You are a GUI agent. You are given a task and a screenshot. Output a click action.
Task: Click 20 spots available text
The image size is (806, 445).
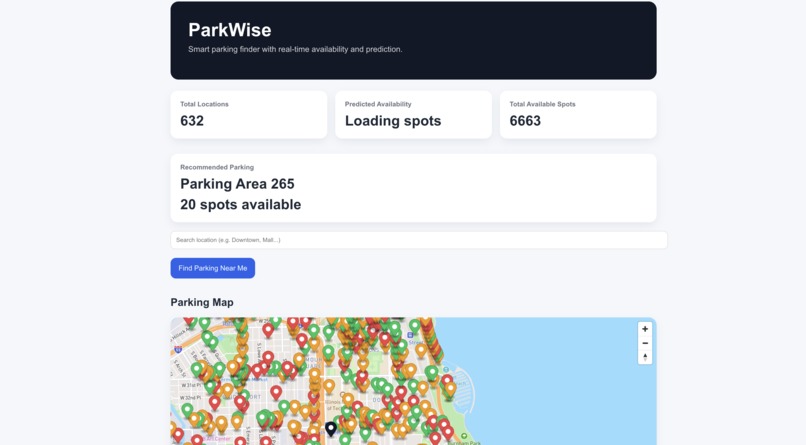coord(241,205)
